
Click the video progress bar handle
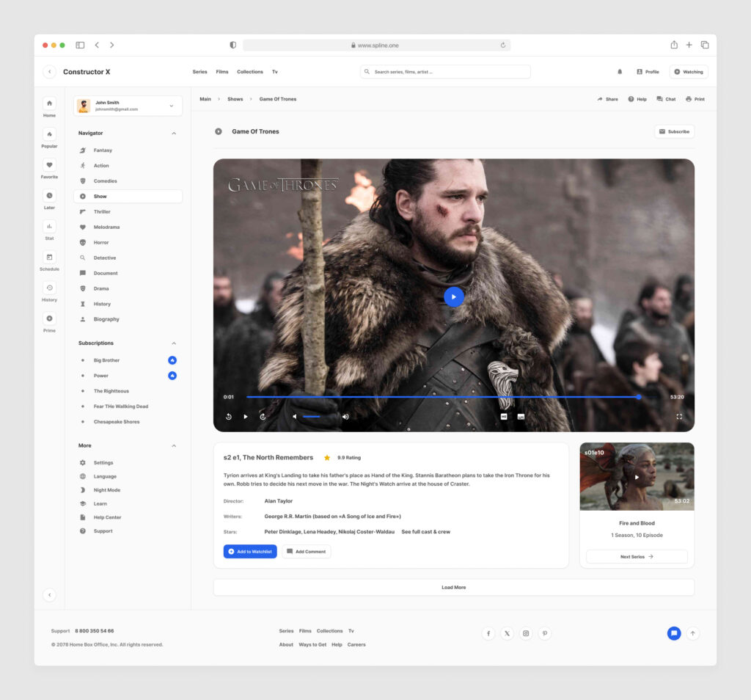(x=639, y=397)
